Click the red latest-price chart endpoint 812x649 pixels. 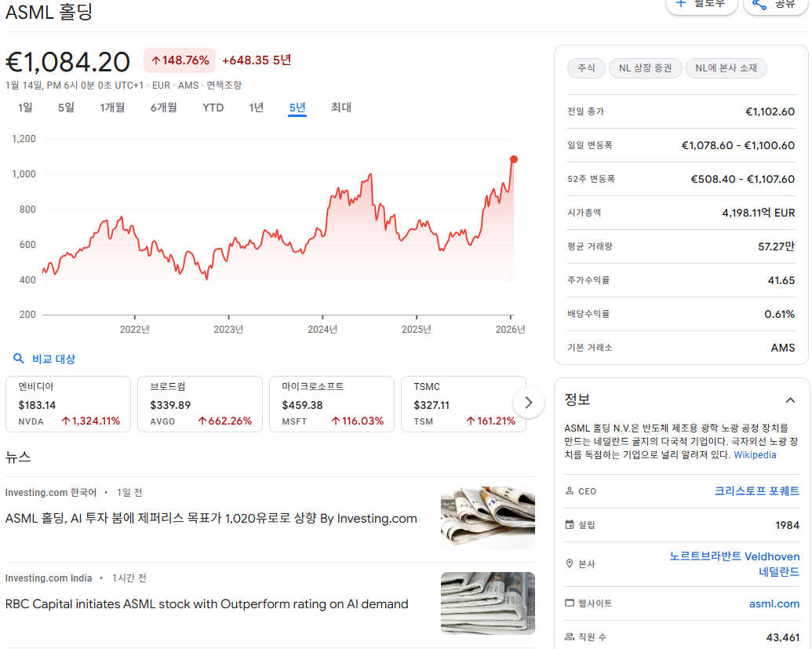[x=514, y=159]
